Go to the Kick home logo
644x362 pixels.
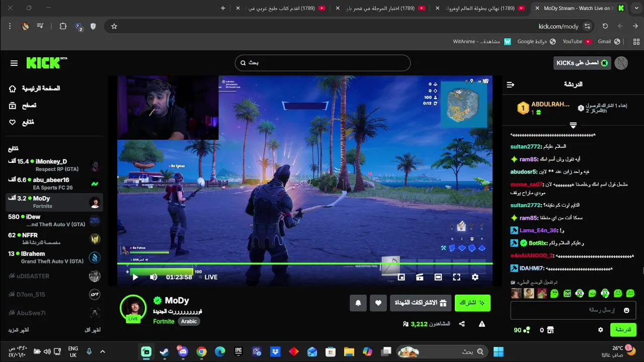[x=46, y=62]
